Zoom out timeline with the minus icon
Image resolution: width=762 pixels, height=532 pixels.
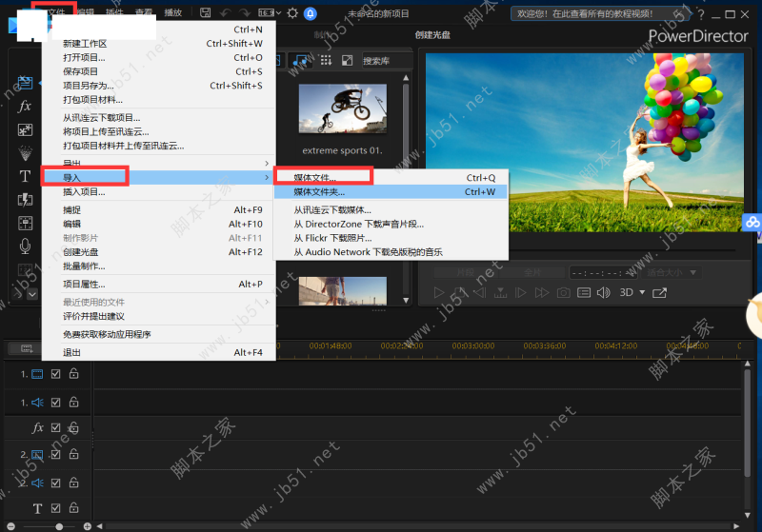point(11,526)
